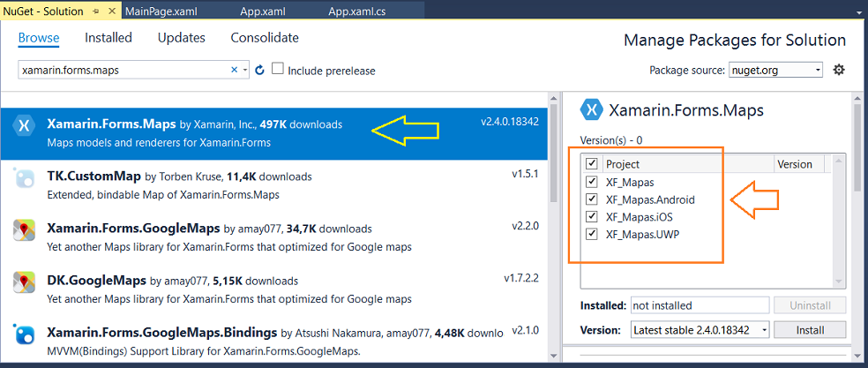868x368 pixels.
Task: Click the Xamarin.Forms.GoogleMaps package icon
Action: 24,230
